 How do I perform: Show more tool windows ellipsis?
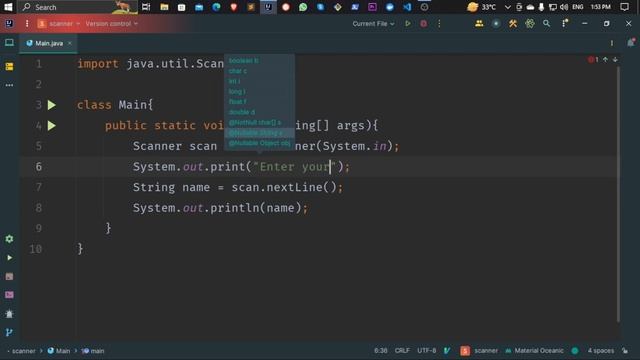click(9, 85)
